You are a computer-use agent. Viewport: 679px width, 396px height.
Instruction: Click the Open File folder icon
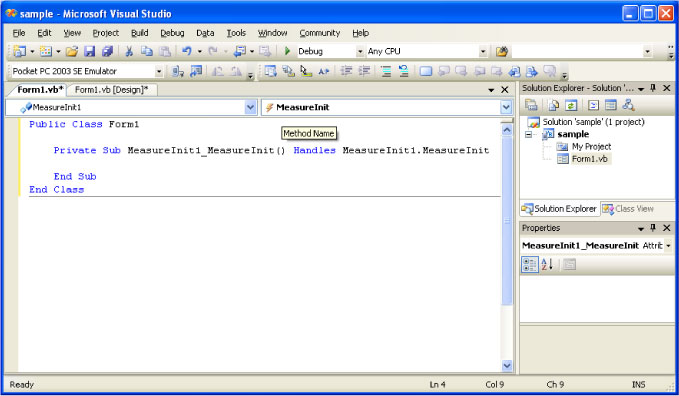tap(72, 51)
